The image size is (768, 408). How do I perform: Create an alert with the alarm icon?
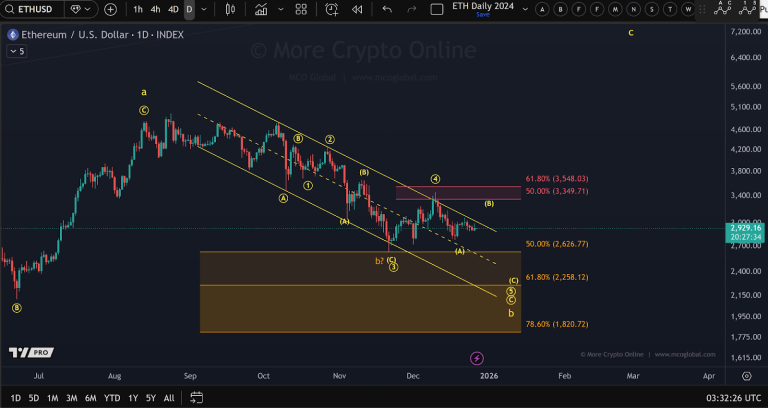coord(329,9)
